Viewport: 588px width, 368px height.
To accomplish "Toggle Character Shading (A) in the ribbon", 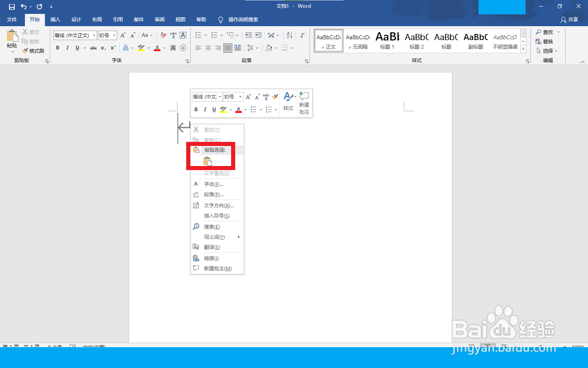I will [x=173, y=48].
